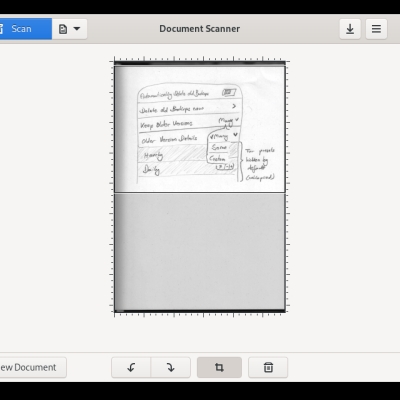Select the scanned page's grey lower half
The width and height of the screenshot is (400, 400).
tap(200, 252)
